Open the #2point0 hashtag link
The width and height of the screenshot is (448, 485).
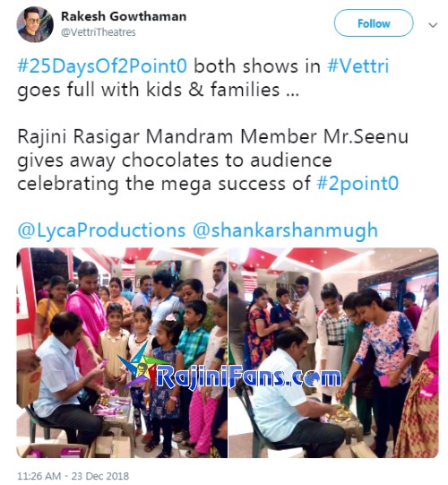point(358,184)
